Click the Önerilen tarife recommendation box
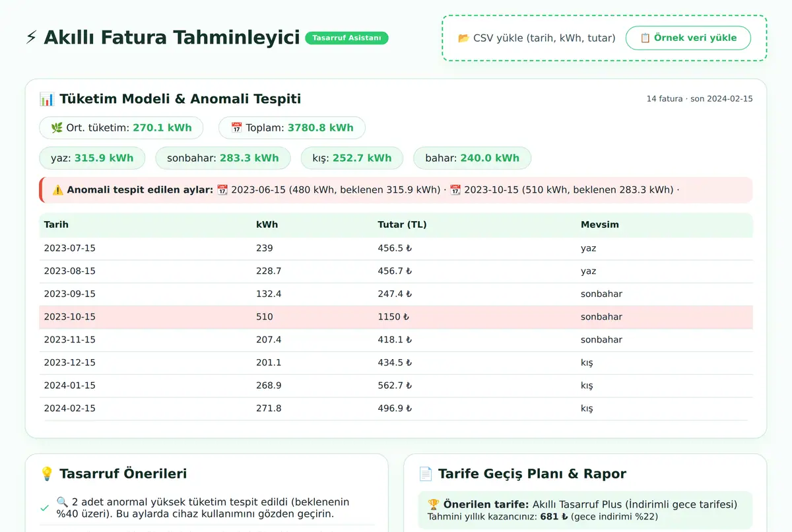The image size is (792, 532). (x=585, y=510)
